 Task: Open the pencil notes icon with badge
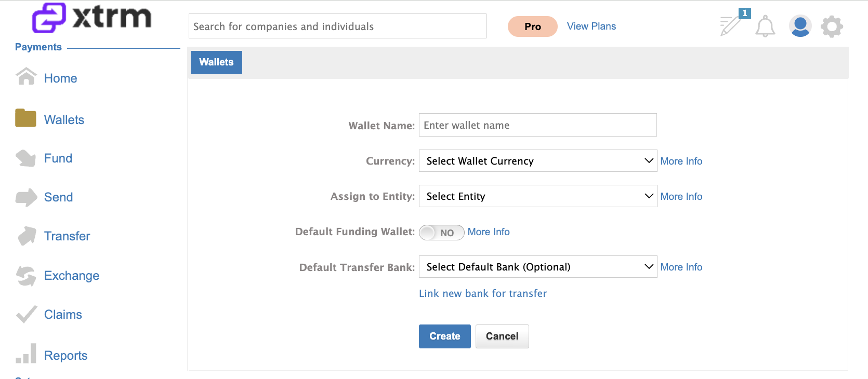pyautogui.click(x=734, y=23)
